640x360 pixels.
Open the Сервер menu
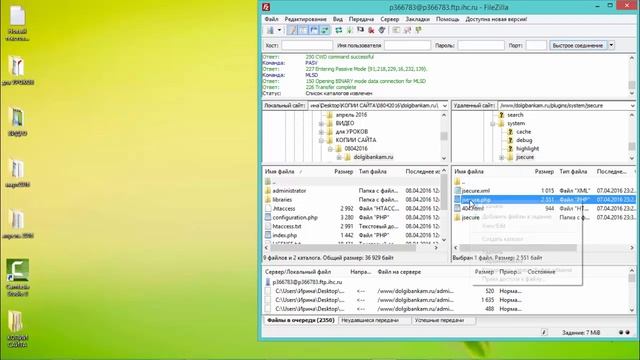[390, 19]
